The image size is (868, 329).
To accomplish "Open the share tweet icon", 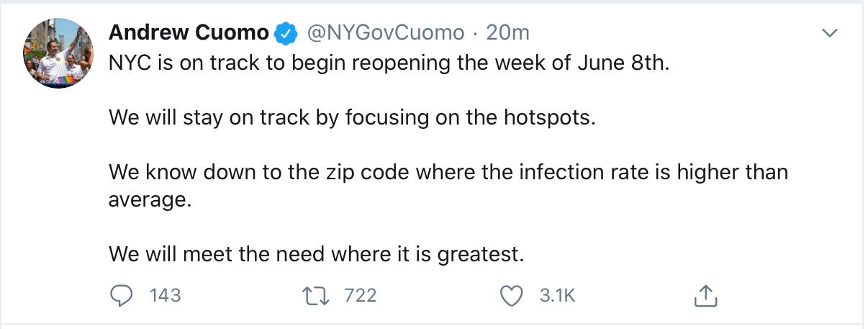I will [705, 295].
